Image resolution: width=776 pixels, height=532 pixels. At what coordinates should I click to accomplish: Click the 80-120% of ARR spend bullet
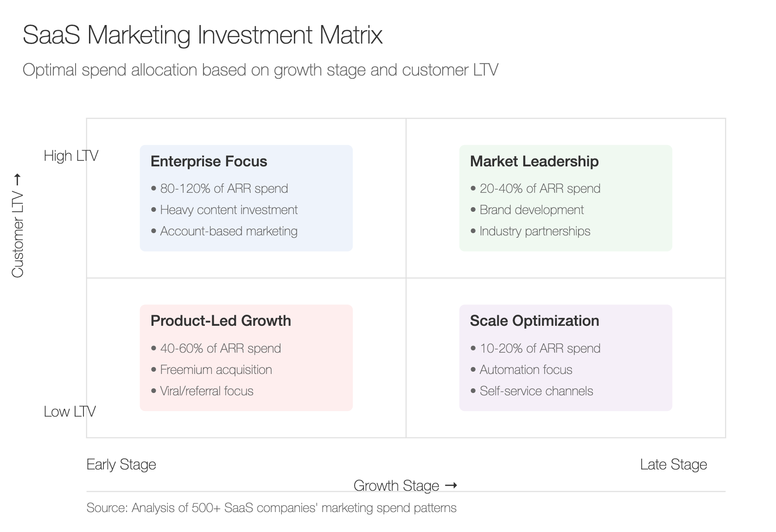tap(219, 189)
